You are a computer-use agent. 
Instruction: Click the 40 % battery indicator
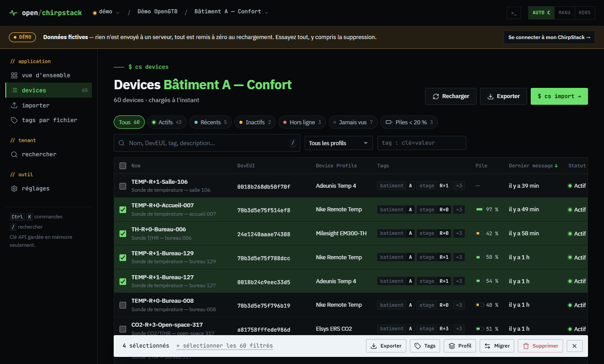pyautogui.click(x=487, y=305)
